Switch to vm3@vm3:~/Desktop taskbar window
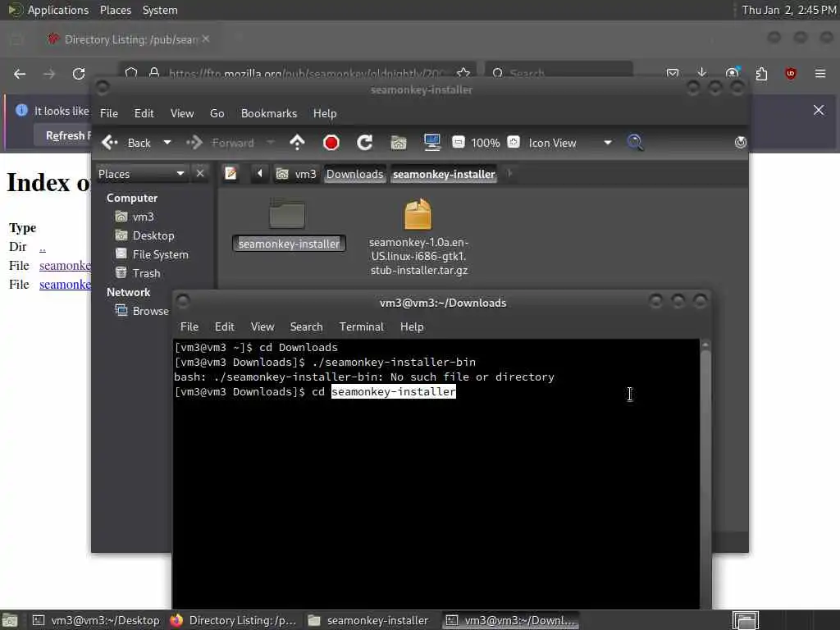840x630 pixels. click(97, 620)
